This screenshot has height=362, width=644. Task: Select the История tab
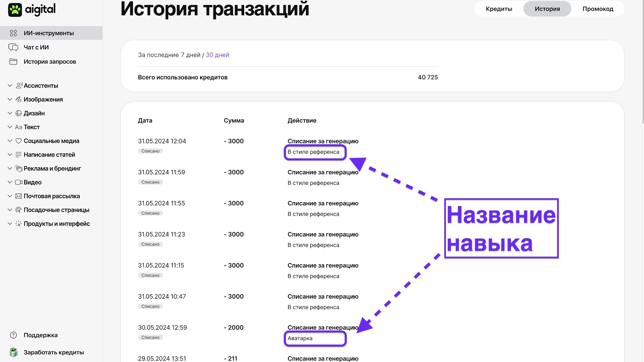[547, 9]
